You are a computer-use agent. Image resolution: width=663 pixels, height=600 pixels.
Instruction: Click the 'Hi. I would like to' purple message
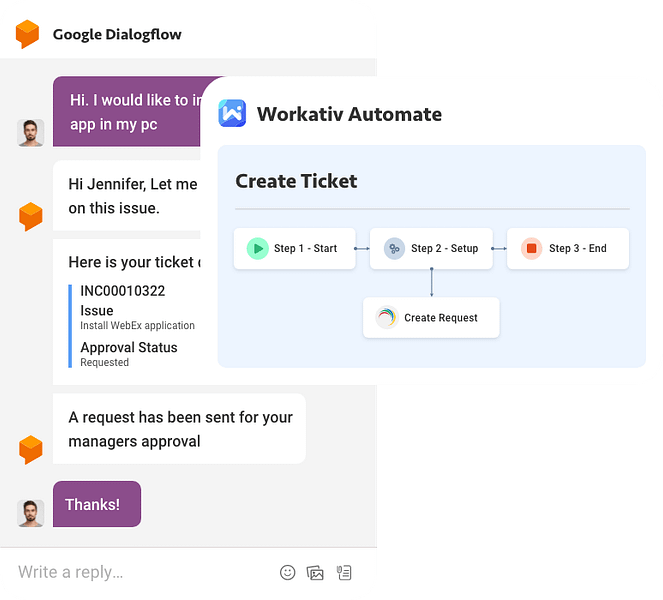pyautogui.click(x=127, y=112)
